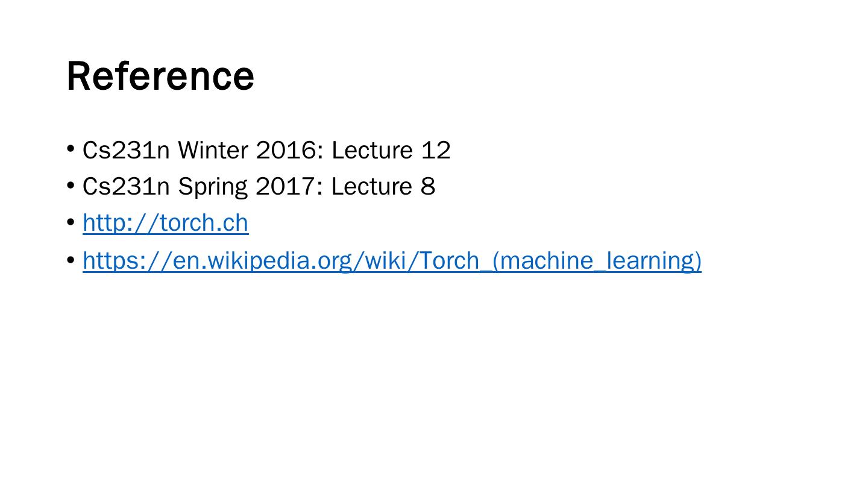Screen dimensions: 868x488
Task: Click the text Lecture 12
Action: click(391, 150)
